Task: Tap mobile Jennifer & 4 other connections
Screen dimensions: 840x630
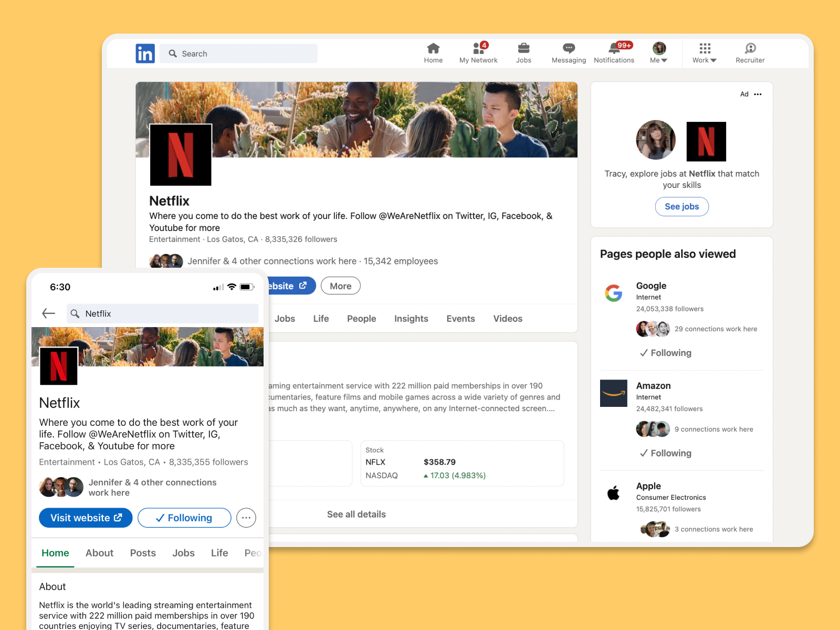Action: (x=152, y=487)
